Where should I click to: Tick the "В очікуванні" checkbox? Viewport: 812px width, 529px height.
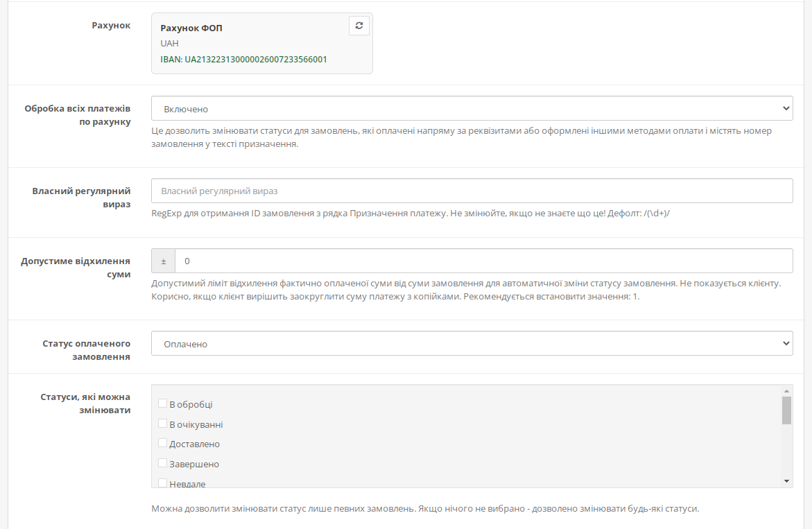point(162,424)
